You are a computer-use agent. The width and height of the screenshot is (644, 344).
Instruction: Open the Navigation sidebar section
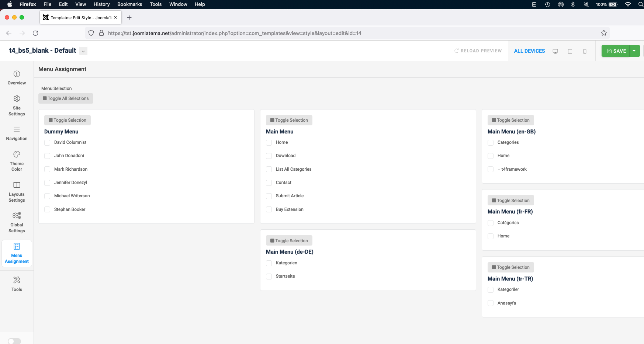click(x=17, y=133)
